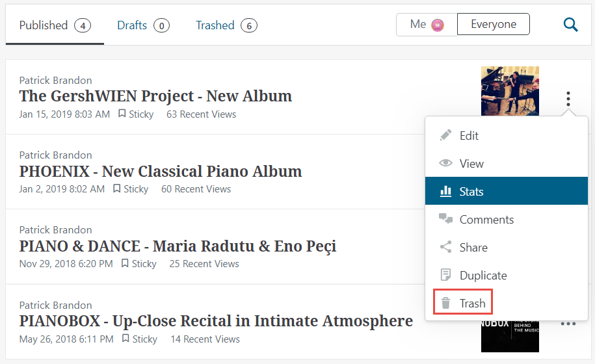Click the search magnifier icon

(x=570, y=25)
